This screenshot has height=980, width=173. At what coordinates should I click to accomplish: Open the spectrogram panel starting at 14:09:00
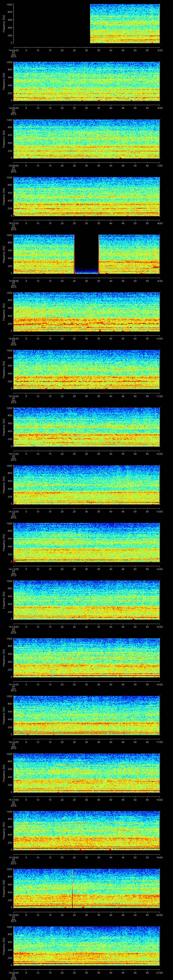coord(87,312)
